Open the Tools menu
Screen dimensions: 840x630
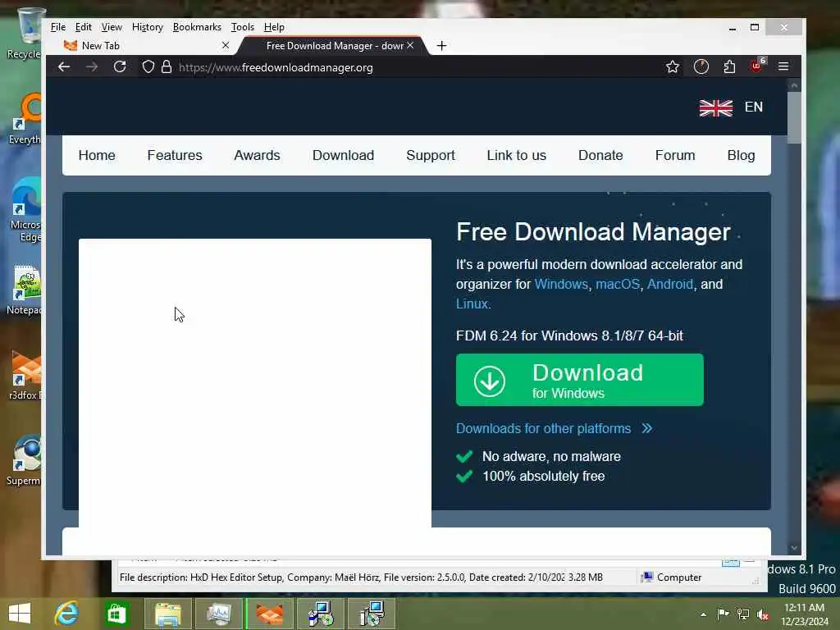242,27
